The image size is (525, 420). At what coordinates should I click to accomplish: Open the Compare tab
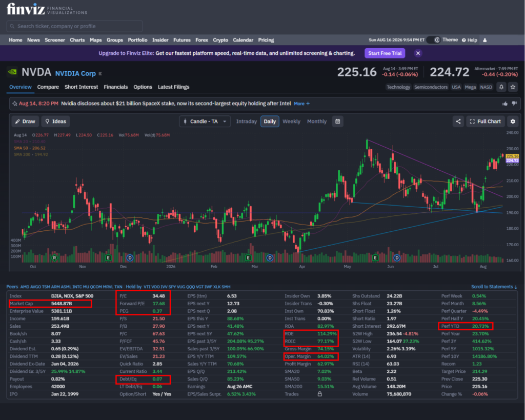pos(48,87)
